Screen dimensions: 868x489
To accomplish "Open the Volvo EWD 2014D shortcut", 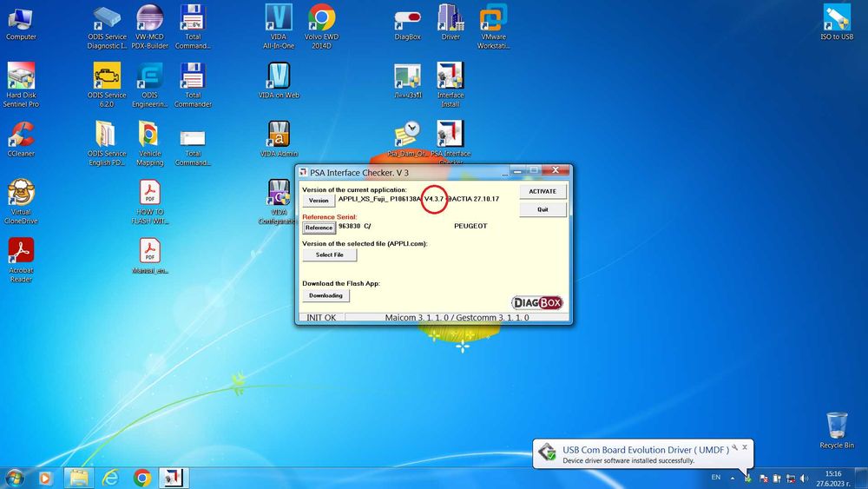I will pyautogui.click(x=322, y=27).
